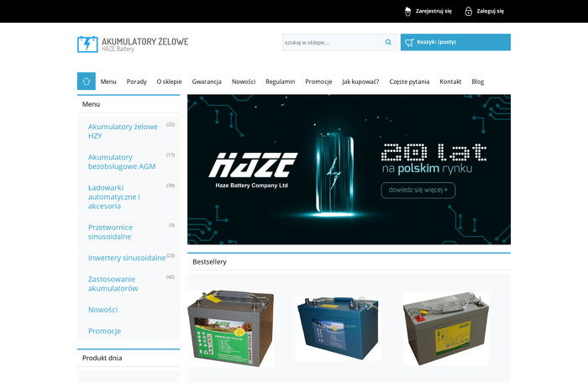Open the Częste pytania navigation item
588x383 pixels.
click(x=409, y=81)
